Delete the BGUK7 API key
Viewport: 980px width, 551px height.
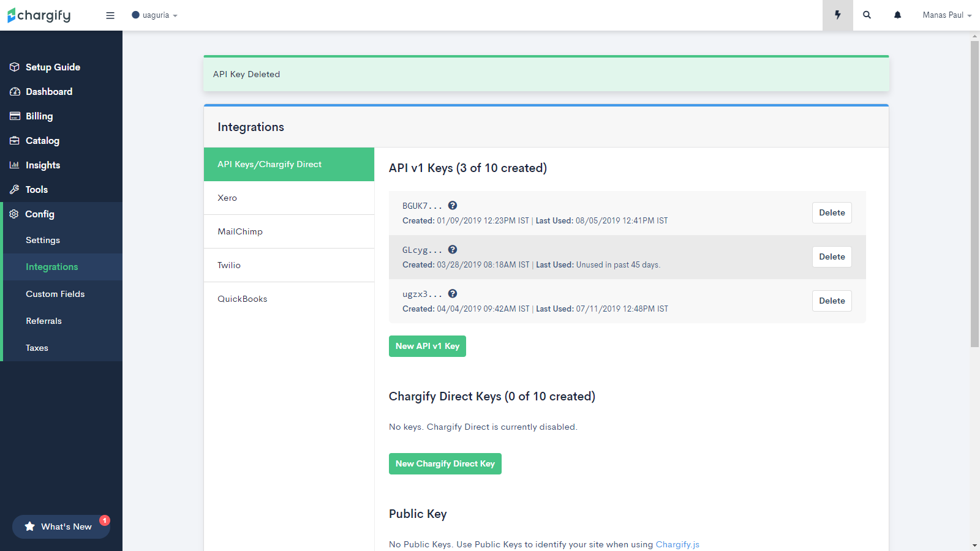tap(832, 213)
